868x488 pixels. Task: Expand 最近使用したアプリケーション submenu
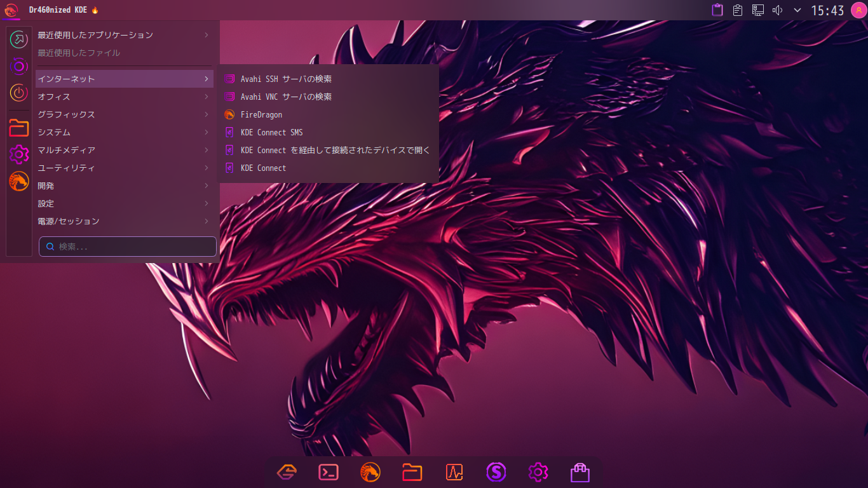125,35
